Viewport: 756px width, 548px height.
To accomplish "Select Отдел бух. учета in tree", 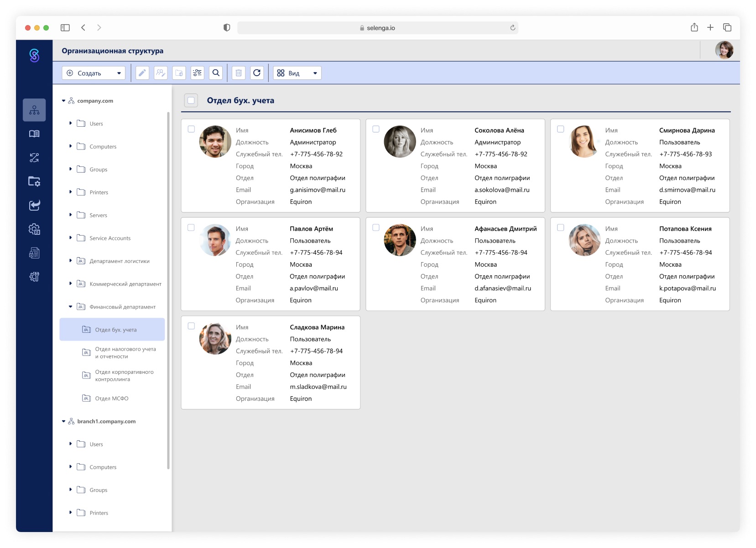I will [x=112, y=329].
